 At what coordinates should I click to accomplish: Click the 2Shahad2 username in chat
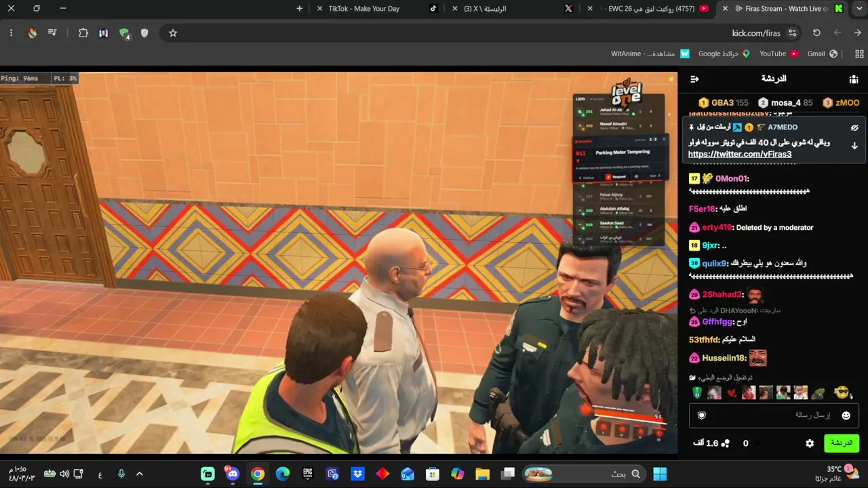point(722,295)
